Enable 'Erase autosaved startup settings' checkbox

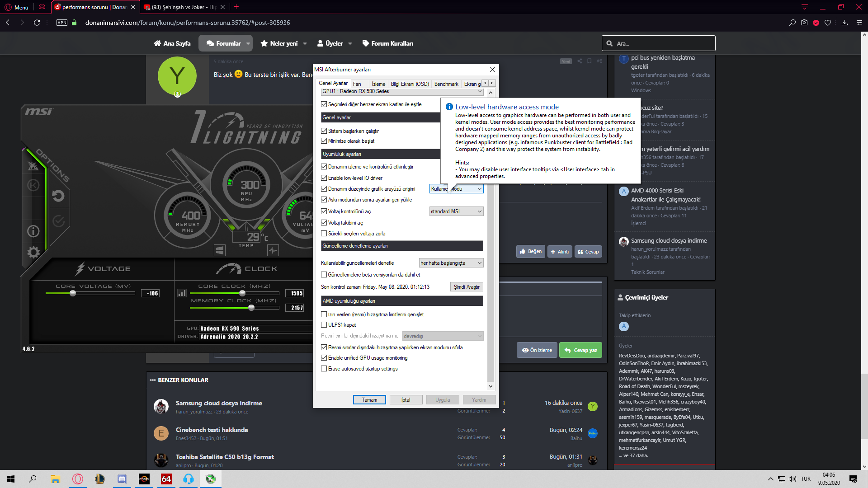pos(324,369)
